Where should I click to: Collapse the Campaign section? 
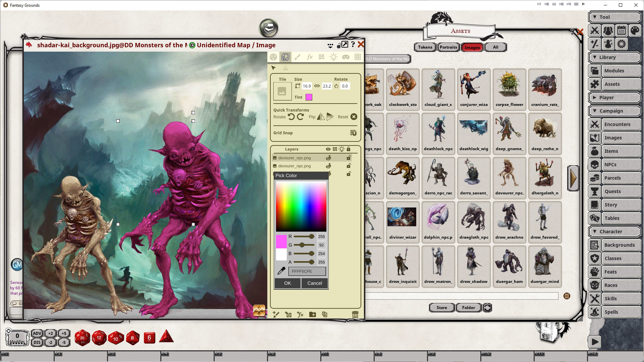tap(614, 111)
